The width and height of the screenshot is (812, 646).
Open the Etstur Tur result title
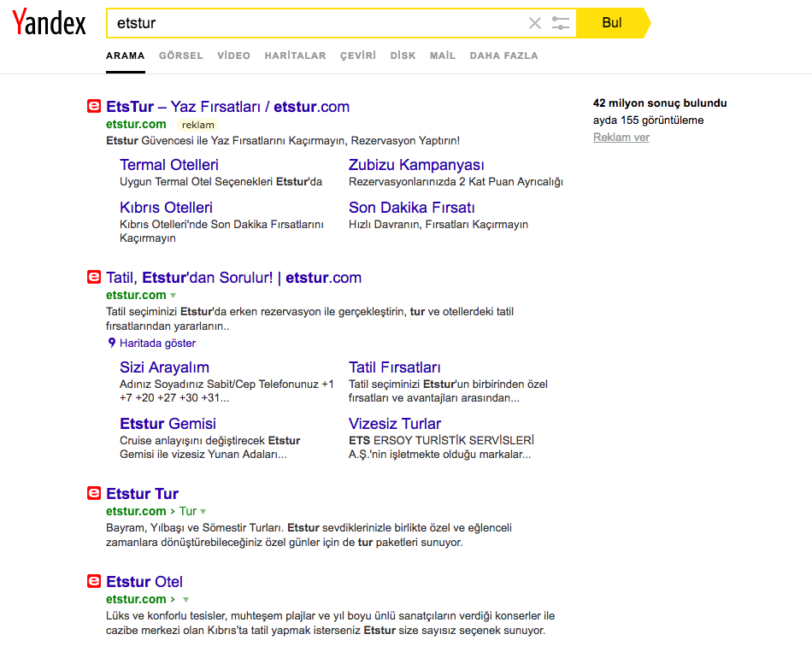tap(143, 494)
